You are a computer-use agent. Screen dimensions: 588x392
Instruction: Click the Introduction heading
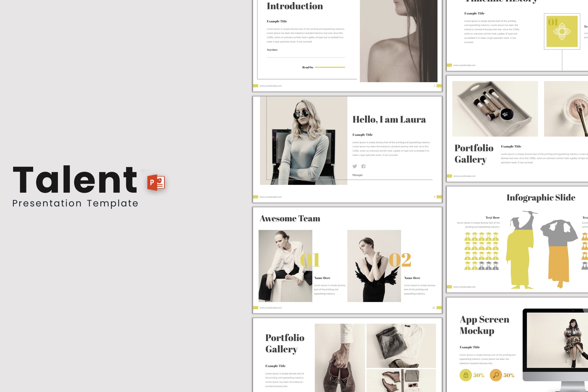tap(295, 6)
